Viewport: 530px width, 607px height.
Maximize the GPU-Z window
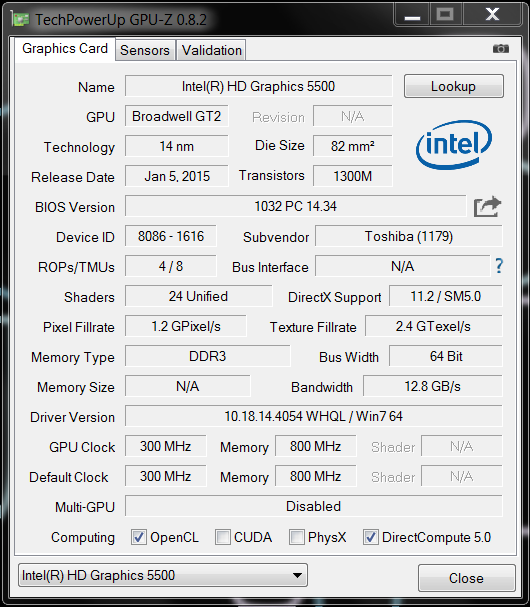coord(445,15)
